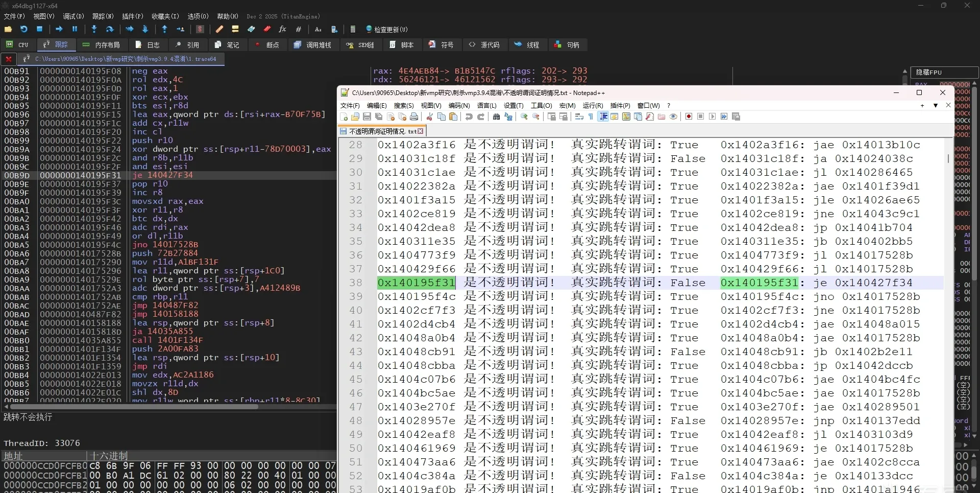
Task: Switch to the 断点 tab
Action: coord(267,45)
